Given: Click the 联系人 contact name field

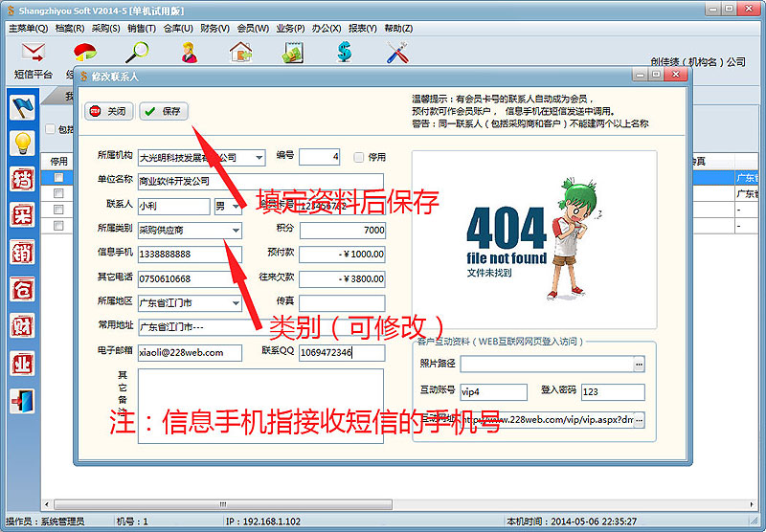Looking at the screenshot, I should coord(174,207).
